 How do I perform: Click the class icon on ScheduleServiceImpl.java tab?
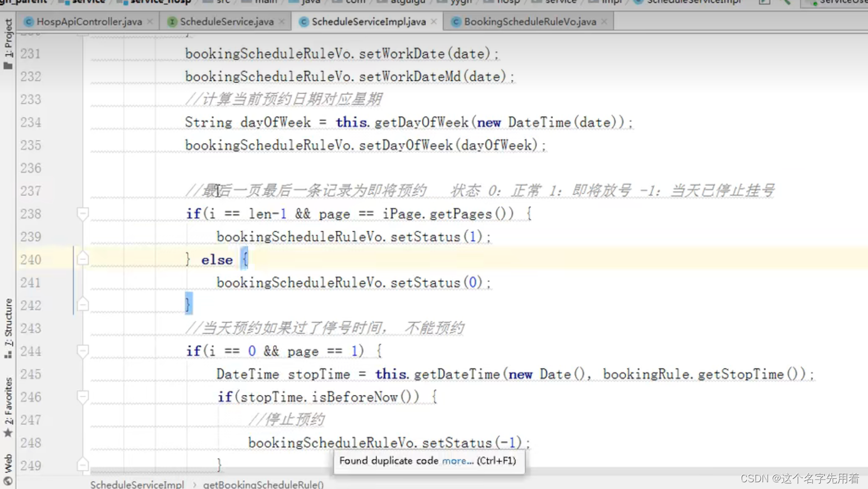point(304,22)
